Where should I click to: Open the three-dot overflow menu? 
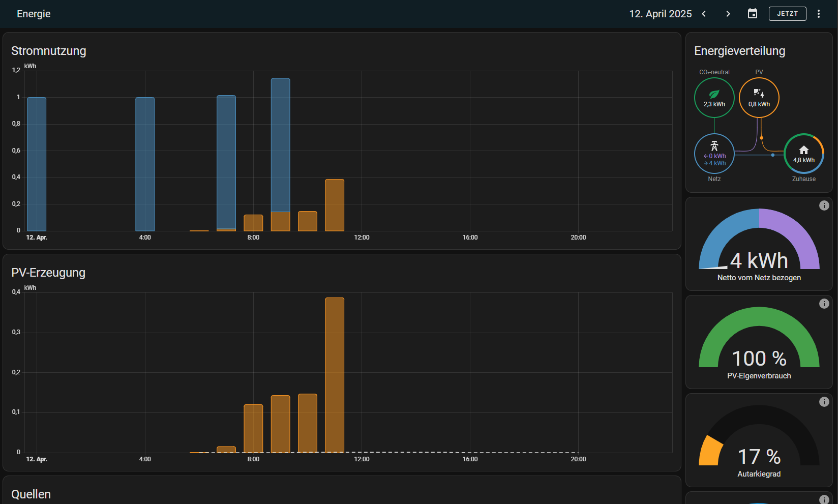[819, 14]
